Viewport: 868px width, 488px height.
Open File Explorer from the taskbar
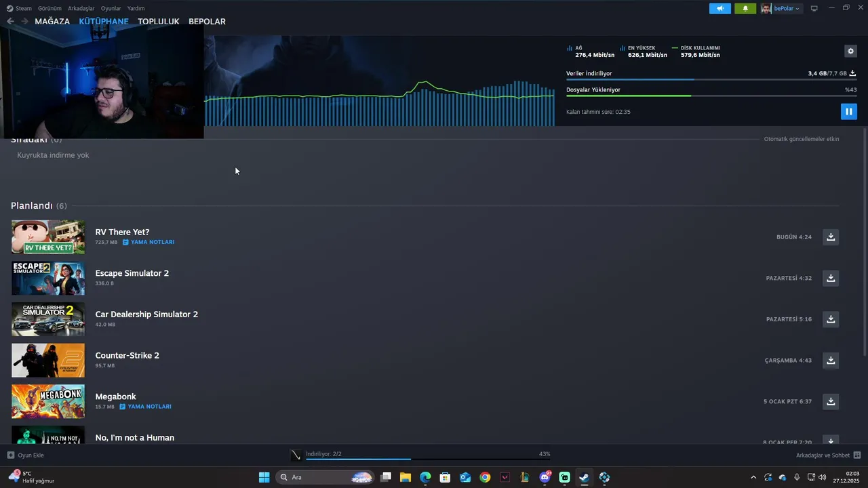click(406, 477)
